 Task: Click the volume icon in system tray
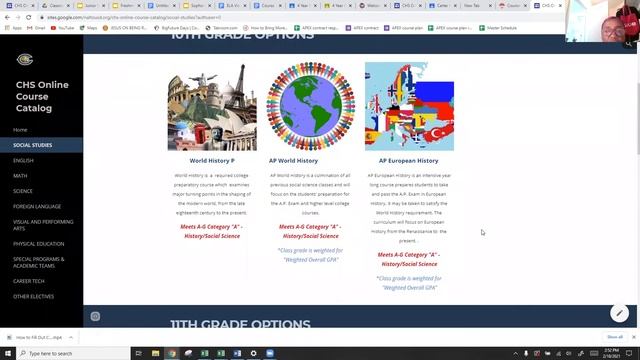point(569,353)
